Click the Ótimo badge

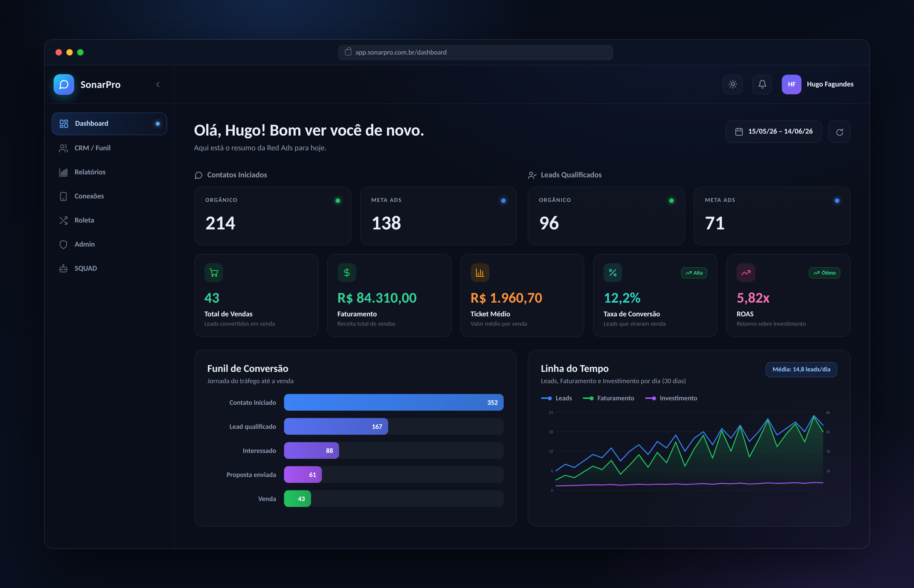tap(824, 273)
